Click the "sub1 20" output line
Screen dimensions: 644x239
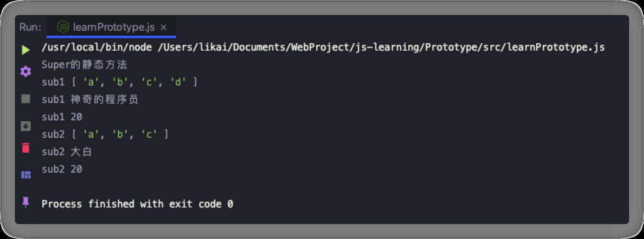click(62, 117)
